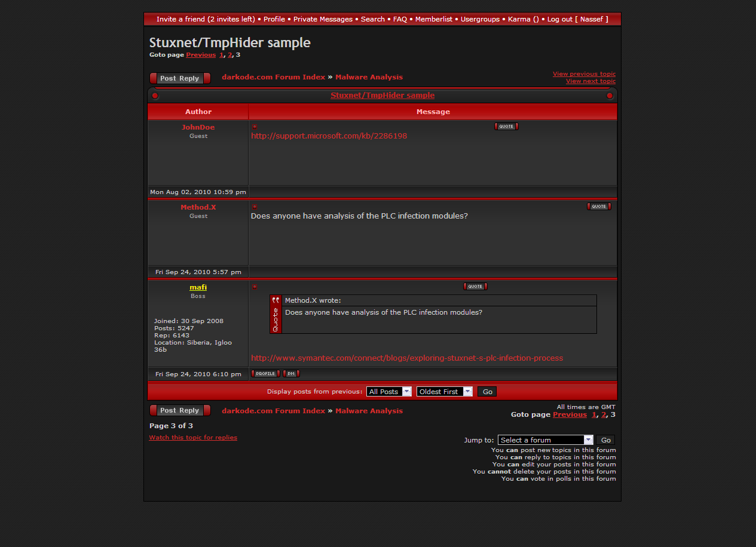This screenshot has height=547, width=756.
Task: Open the Select a forum jump dropdown
Action: click(x=545, y=440)
